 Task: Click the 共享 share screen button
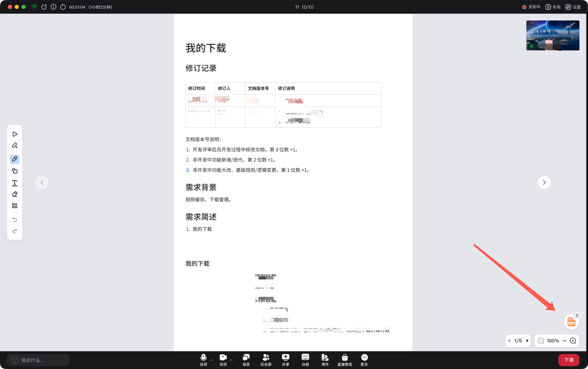(x=285, y=360)
